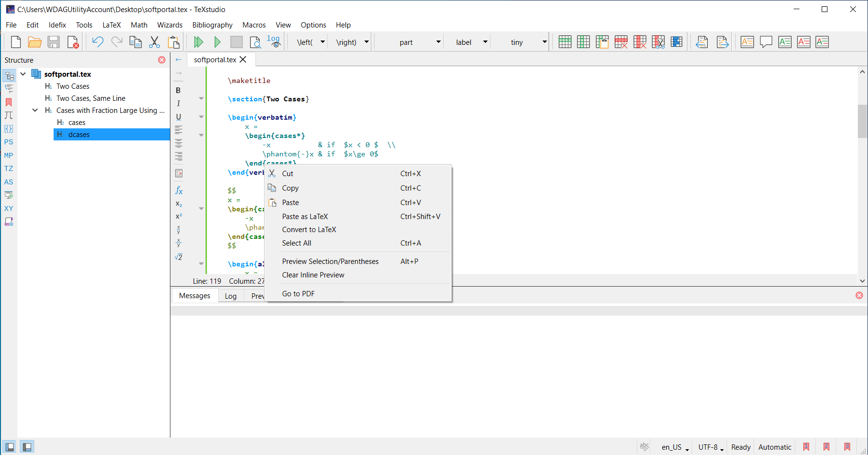
Task: Toggle the side panel visibility button
Action: 10,447
